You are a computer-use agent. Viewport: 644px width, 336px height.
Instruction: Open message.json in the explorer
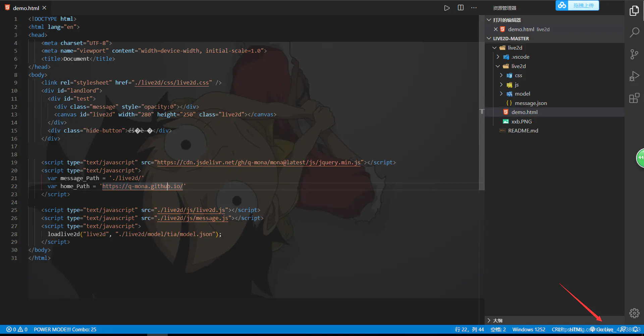pos(554,103)
